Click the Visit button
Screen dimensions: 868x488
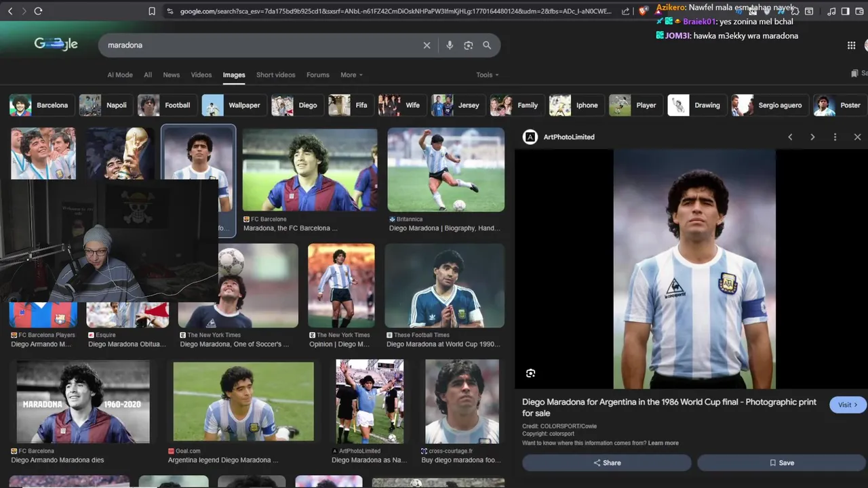[848, 405]
